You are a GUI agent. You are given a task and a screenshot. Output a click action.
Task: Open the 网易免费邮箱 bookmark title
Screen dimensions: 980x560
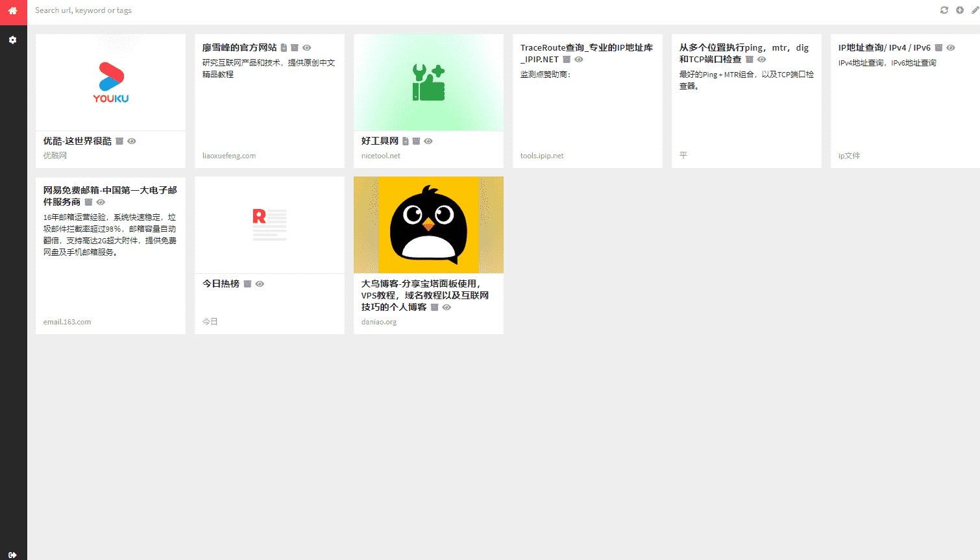[110, 196]
